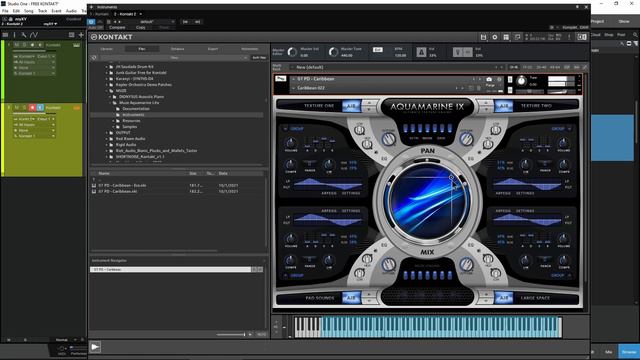Click top-left group icon in Aquamarine panel
This screenshot has width=640, height=360.
(285, 129)
